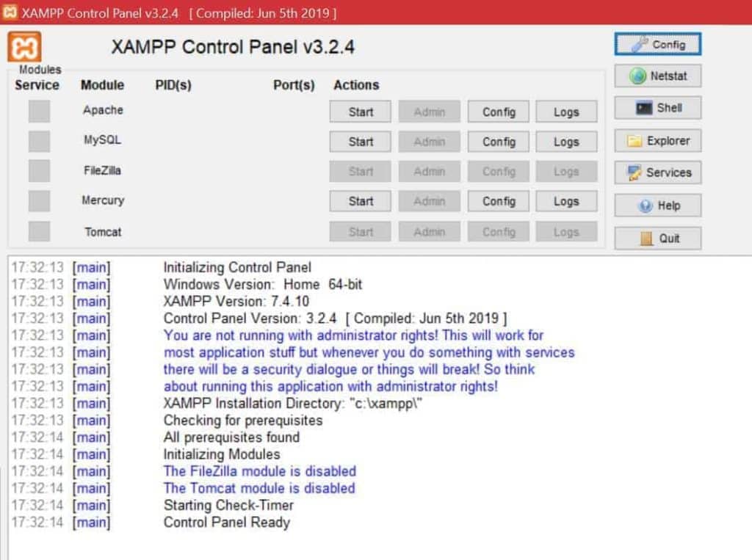Image resolution: width=752 pixels, height=560 pixels.
Task: Click the Service column header
Action: click(37, 85)
